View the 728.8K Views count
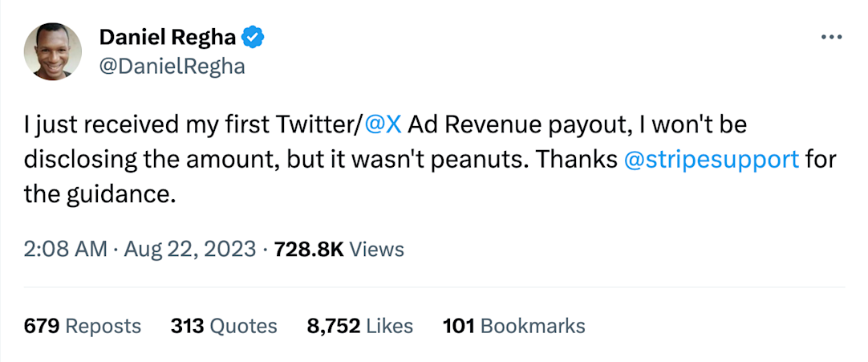Image resolution: width=868 pixels, height=362 pixels. pyautogui.click(x=339, y=250)
